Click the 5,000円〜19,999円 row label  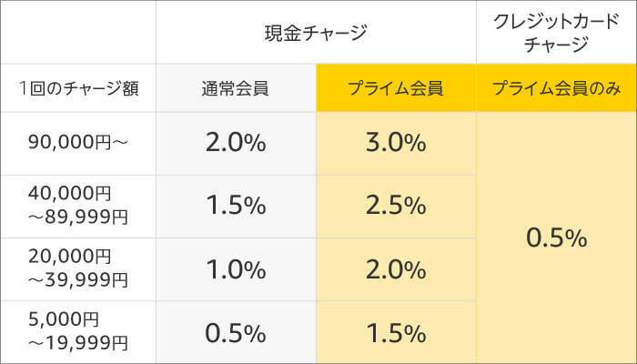click(x=77, y=332)
